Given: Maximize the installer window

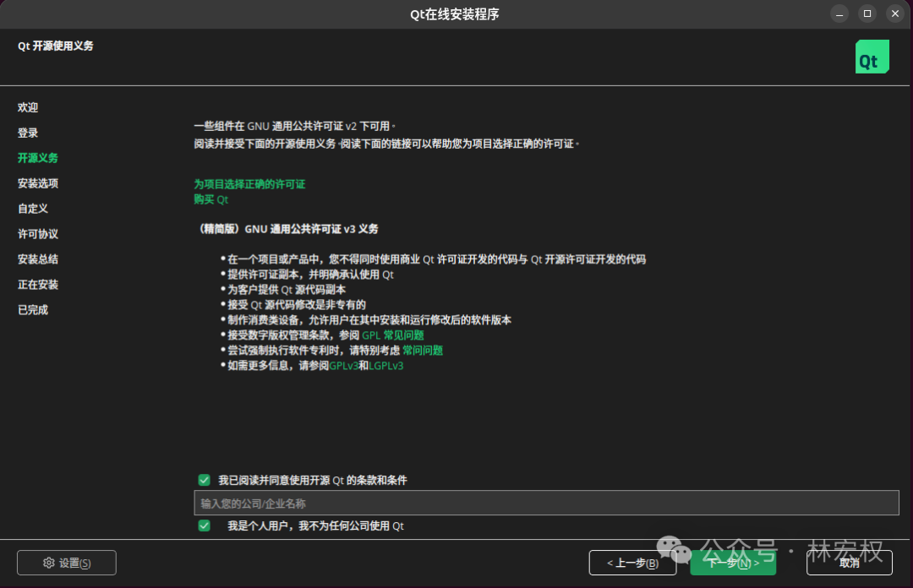Looking at the screenshot, I should (x=867, y=14).
